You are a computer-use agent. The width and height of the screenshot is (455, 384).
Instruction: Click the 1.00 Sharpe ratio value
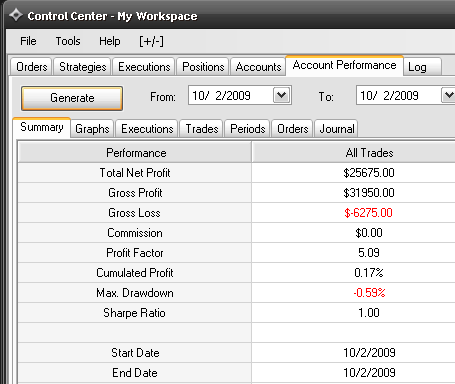(369, 313)
